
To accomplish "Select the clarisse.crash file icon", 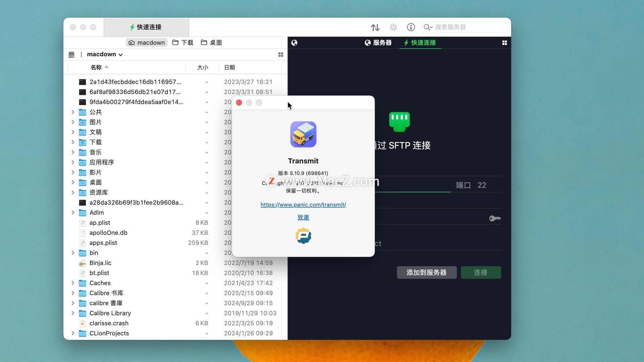I will tap(83, 323).
